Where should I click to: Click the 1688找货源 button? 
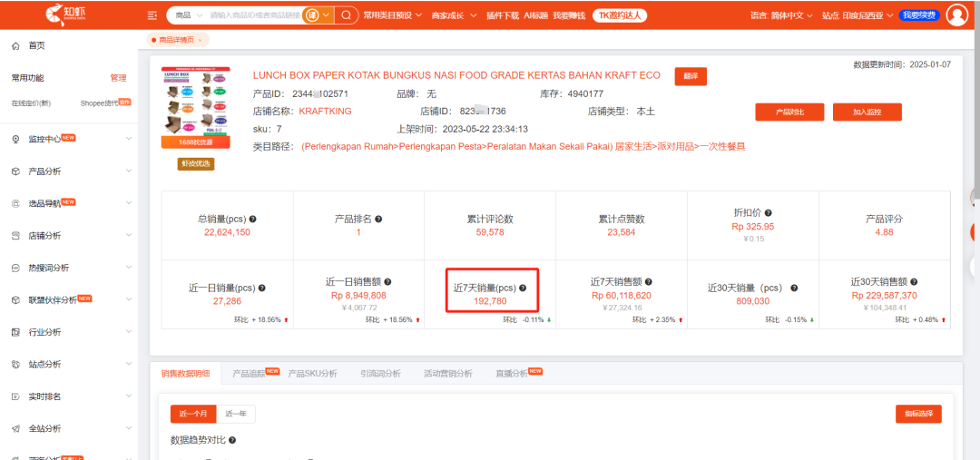click(x=196, y=142)
